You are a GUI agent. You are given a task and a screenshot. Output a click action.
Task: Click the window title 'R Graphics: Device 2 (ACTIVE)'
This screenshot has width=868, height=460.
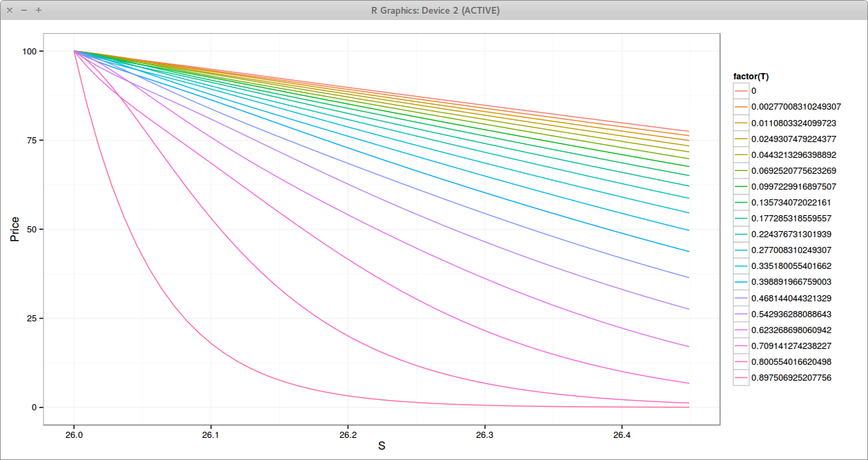(x=435, y=10)
